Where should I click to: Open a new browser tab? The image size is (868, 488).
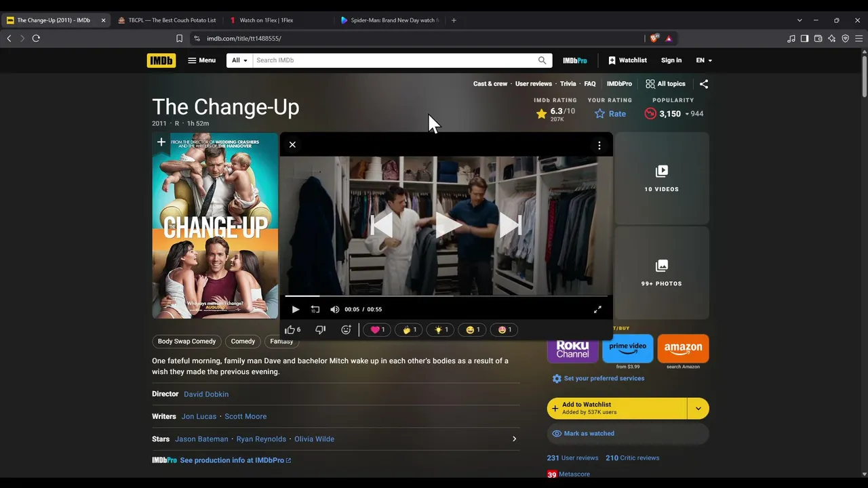tap(454, 20)
